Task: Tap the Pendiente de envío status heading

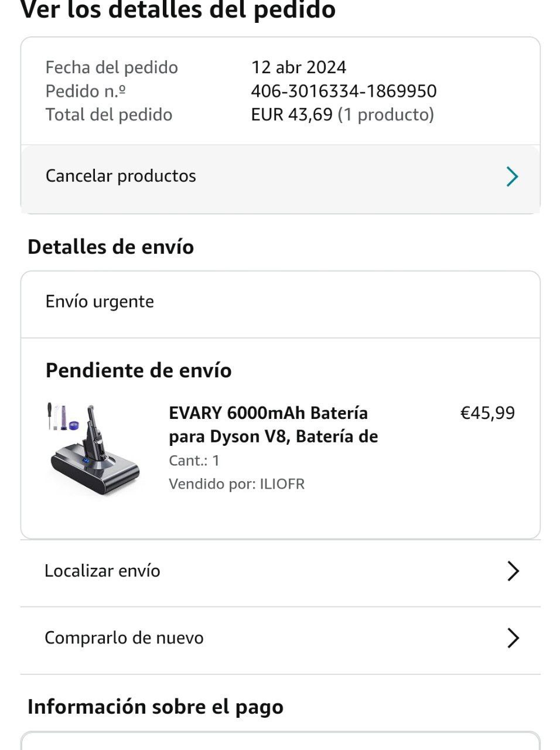Action: coord(138,370)
